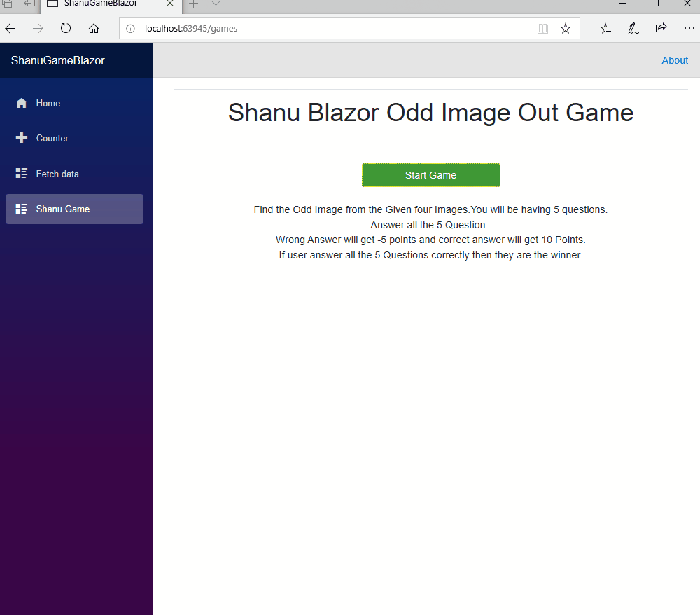Refresh the page with reload icon
The image size is (700, 615).
66,29
